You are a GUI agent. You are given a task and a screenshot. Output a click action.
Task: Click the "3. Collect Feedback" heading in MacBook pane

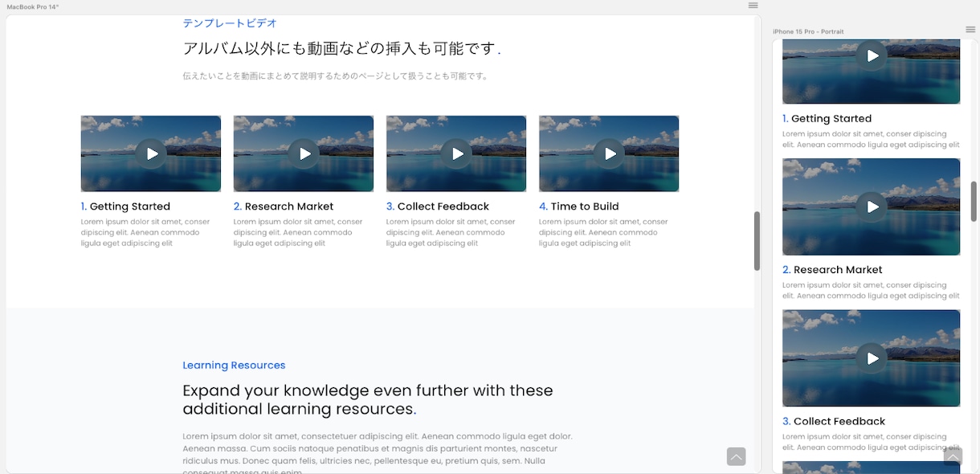[x=438, y=206]
